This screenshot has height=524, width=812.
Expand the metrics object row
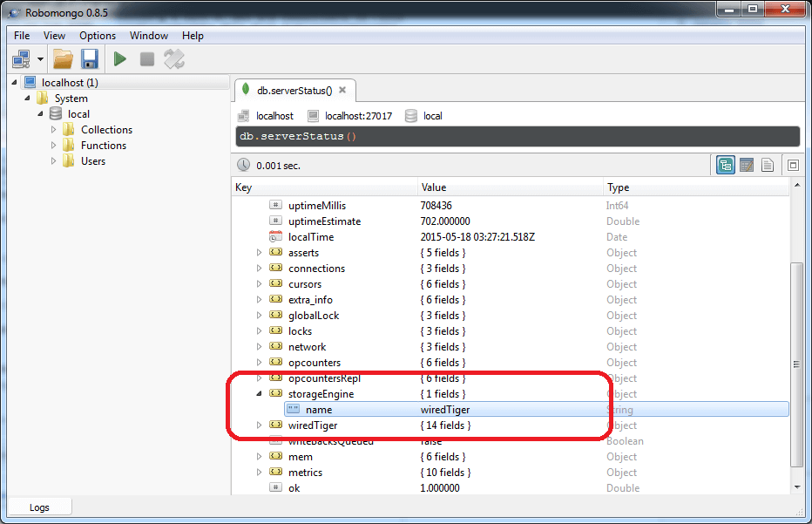[260, 473]
